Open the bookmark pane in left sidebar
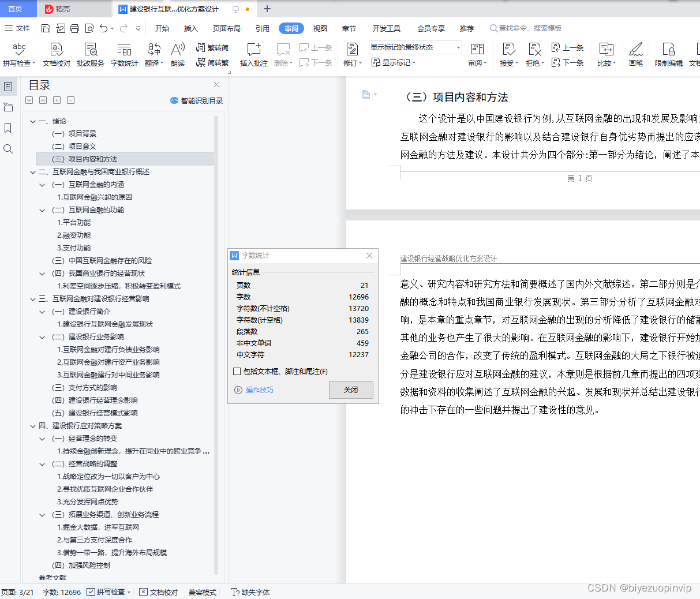 tap(8, 128)
